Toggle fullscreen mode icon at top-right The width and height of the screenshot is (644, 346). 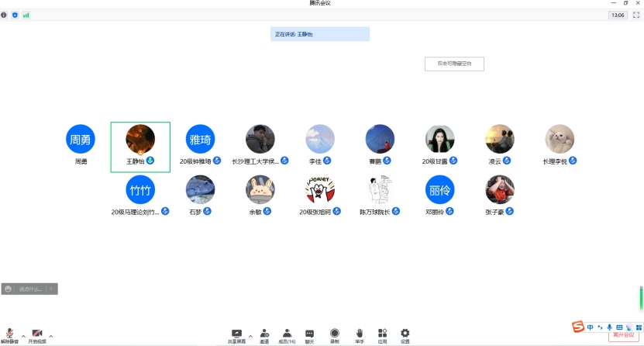click(635, 15)
